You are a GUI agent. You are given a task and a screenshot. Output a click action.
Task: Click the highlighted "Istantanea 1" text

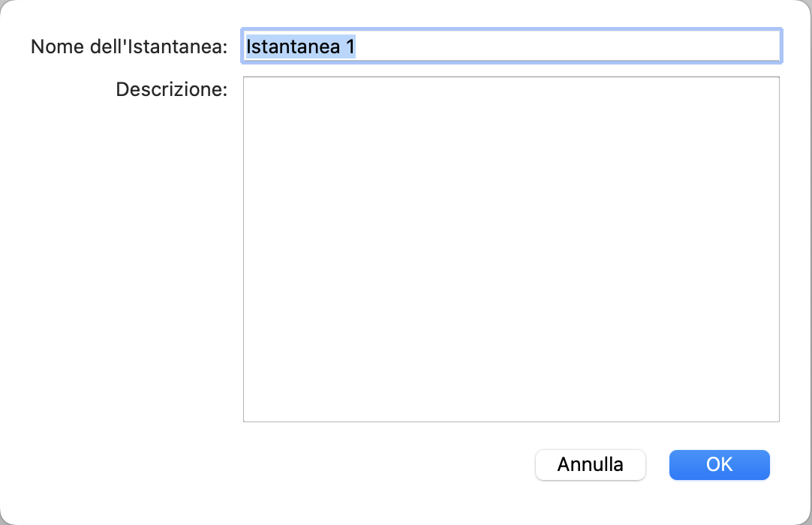pos(300,46)
